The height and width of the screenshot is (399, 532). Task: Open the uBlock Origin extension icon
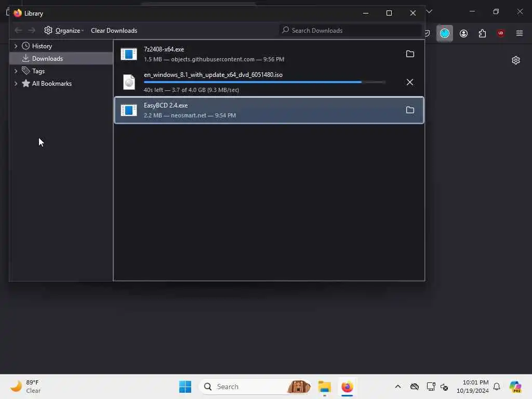pyautogui.click(x=501, y=33)
